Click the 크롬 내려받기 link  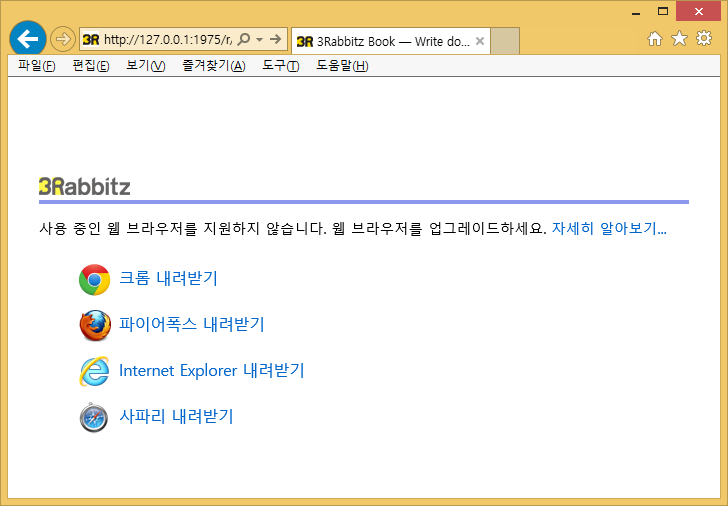(x=168, y=278)
